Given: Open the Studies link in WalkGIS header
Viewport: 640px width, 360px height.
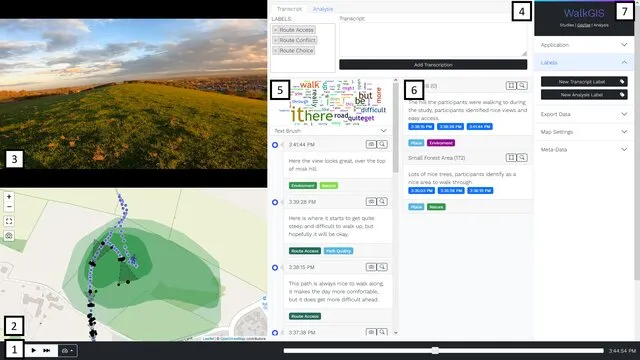Looking at the screenshot, I should click(x=567, y=25).
